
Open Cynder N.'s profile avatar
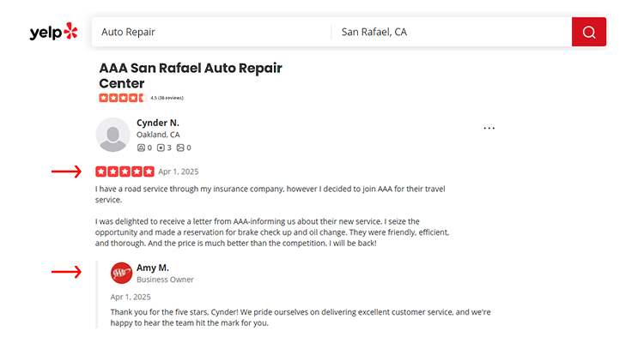coord(113,135)
